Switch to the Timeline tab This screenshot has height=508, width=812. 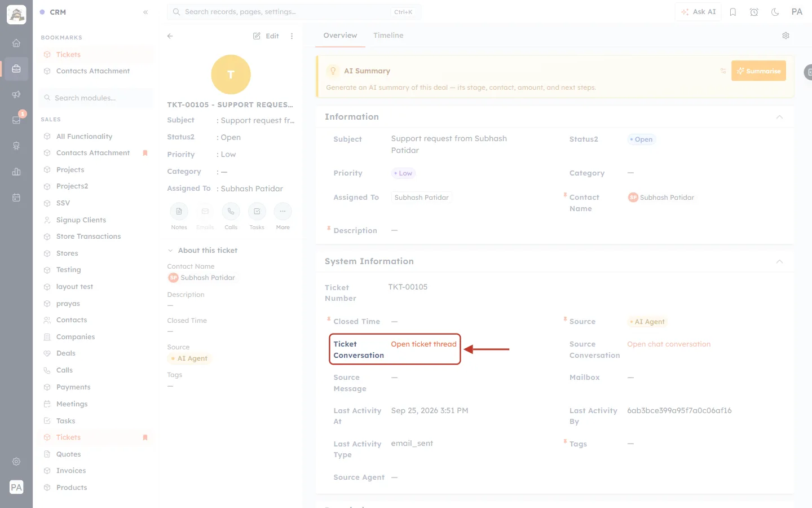point(388,36)
